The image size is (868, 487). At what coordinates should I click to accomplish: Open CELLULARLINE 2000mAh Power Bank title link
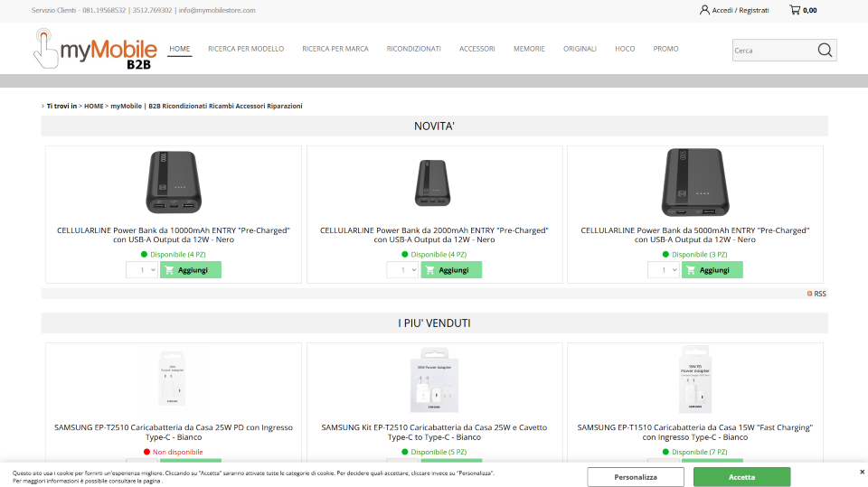pos(434,235)
